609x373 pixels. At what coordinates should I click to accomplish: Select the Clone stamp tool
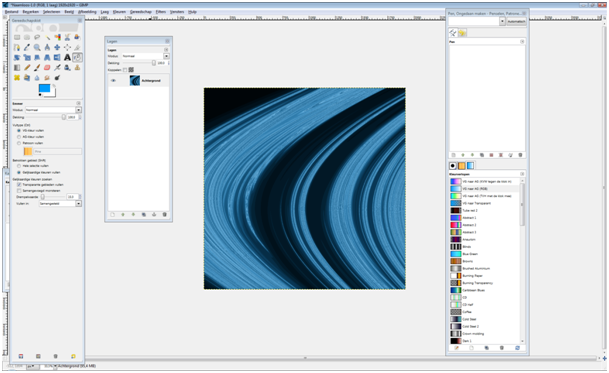point(77,68)
